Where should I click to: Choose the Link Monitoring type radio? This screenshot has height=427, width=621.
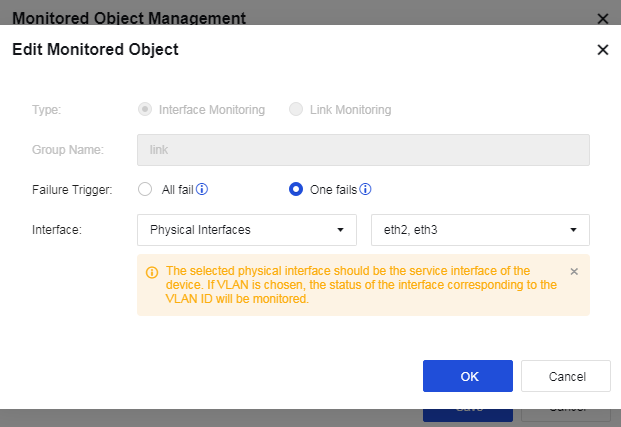coord(296,109)
